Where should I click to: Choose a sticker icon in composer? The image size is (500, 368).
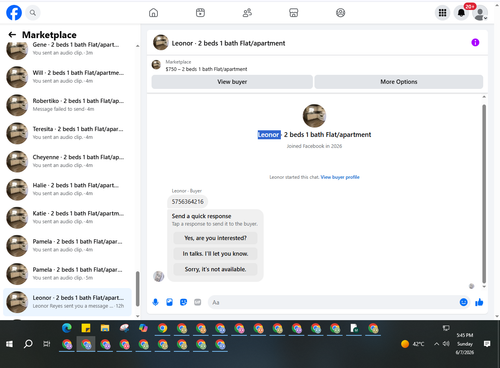(x=183, y=302)
